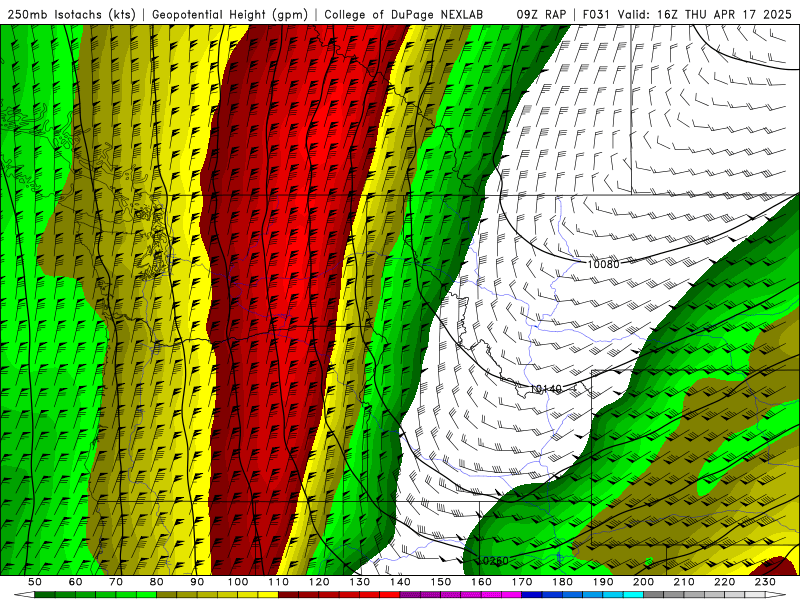Click the "09Z RAP" model run text
800x600 pixels.
coord(541,15)
